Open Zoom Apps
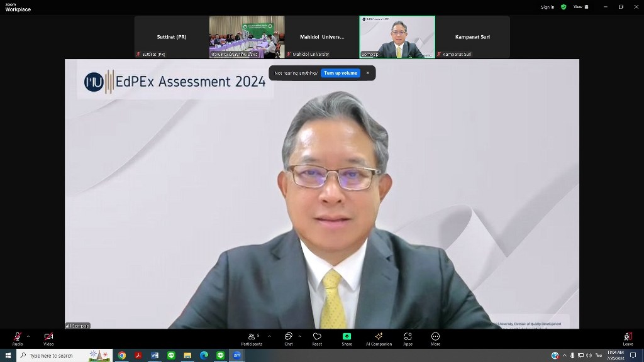644x362 pixels. [408, 339]
